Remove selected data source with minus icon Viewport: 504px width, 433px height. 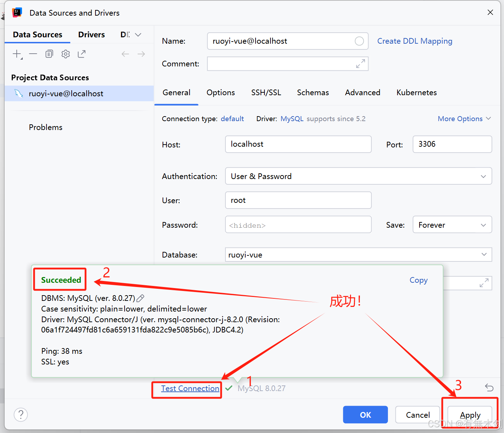point(33,54)
